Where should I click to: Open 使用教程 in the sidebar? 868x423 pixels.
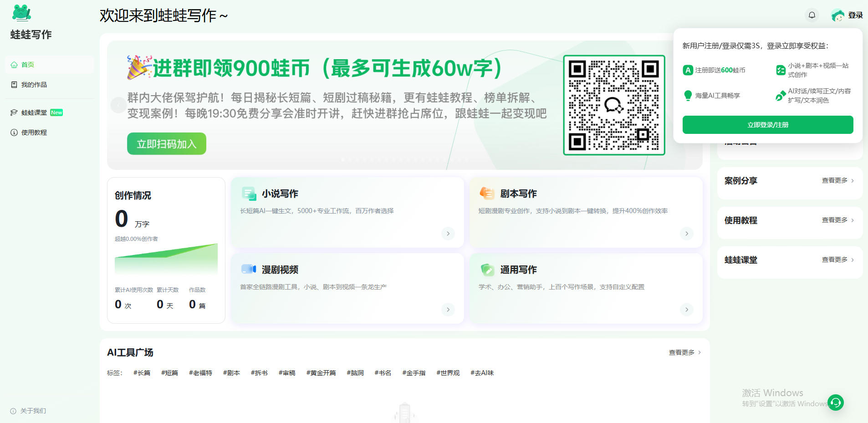point(49,133)
